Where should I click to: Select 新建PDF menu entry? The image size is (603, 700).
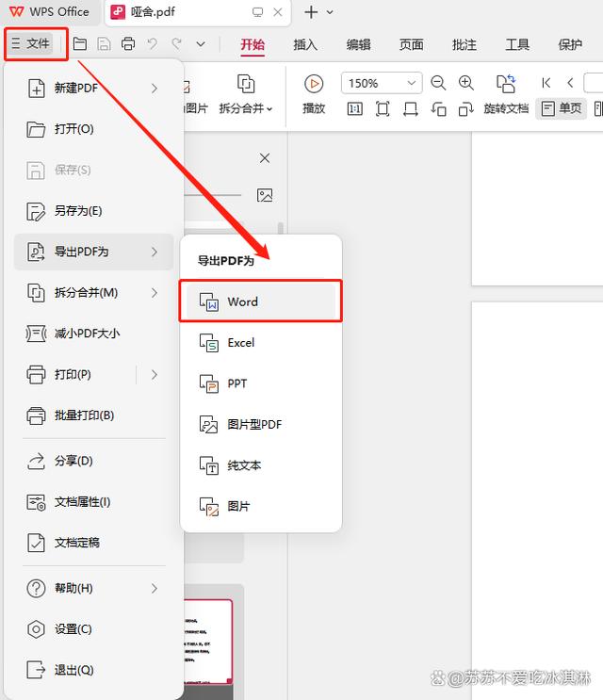click(93, 89)
